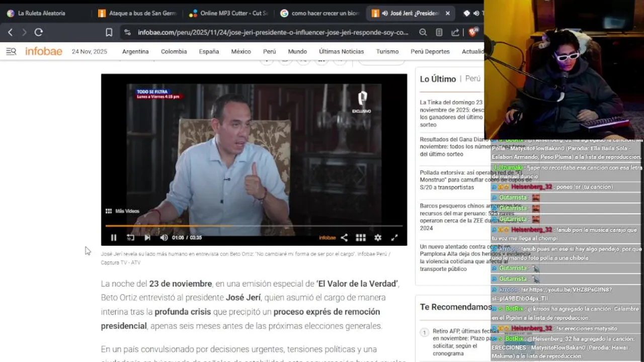
Task: Skip to next video icon
Action: click(147, 238)
